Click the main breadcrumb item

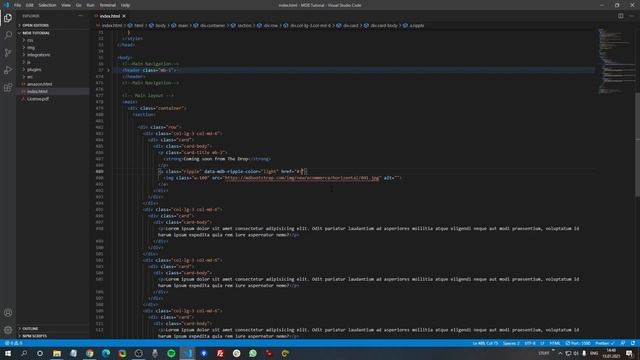tap(180, 25)
